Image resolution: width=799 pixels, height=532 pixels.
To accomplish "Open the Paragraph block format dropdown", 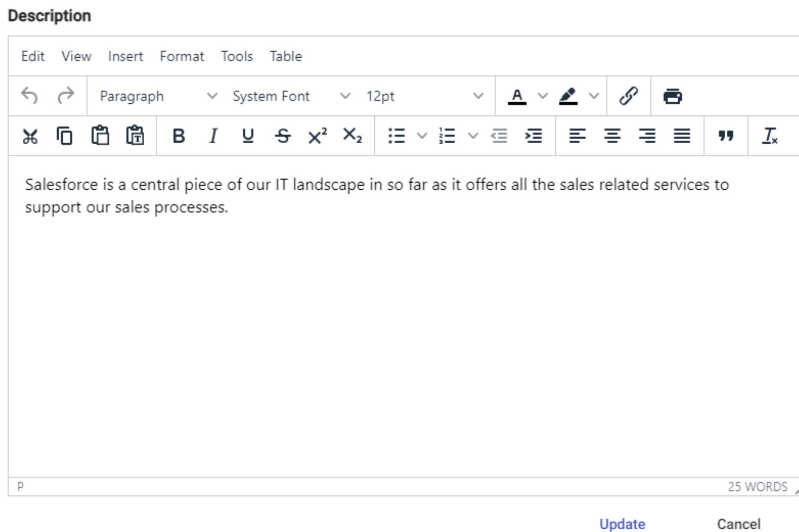I will (158, 96).
